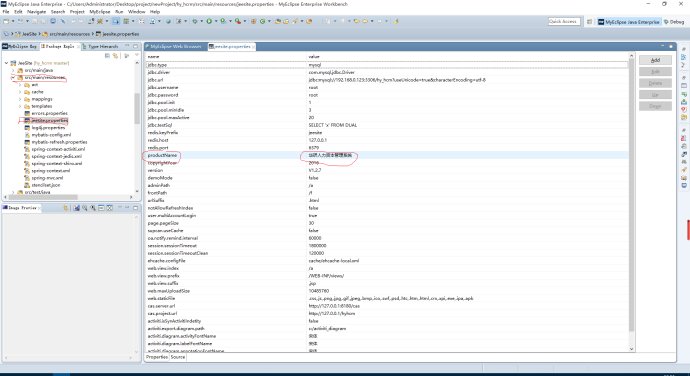Expand the mappings folder node

click(x=20, y=99)
